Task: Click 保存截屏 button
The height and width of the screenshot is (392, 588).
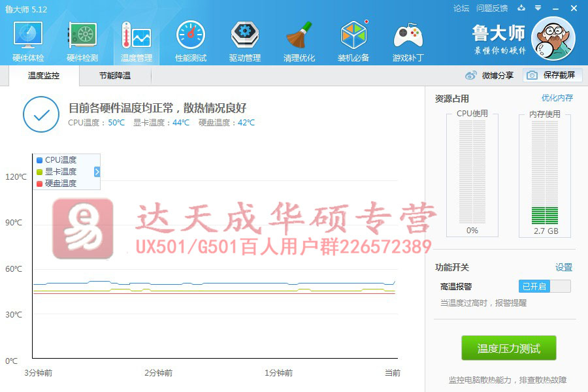Action: 553,75
